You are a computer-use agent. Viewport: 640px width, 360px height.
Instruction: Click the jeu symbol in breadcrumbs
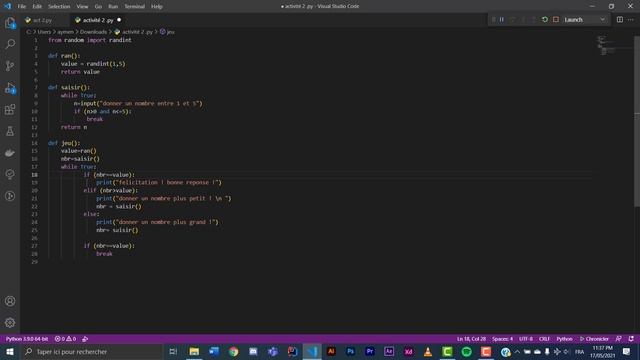tap(168, 32)
